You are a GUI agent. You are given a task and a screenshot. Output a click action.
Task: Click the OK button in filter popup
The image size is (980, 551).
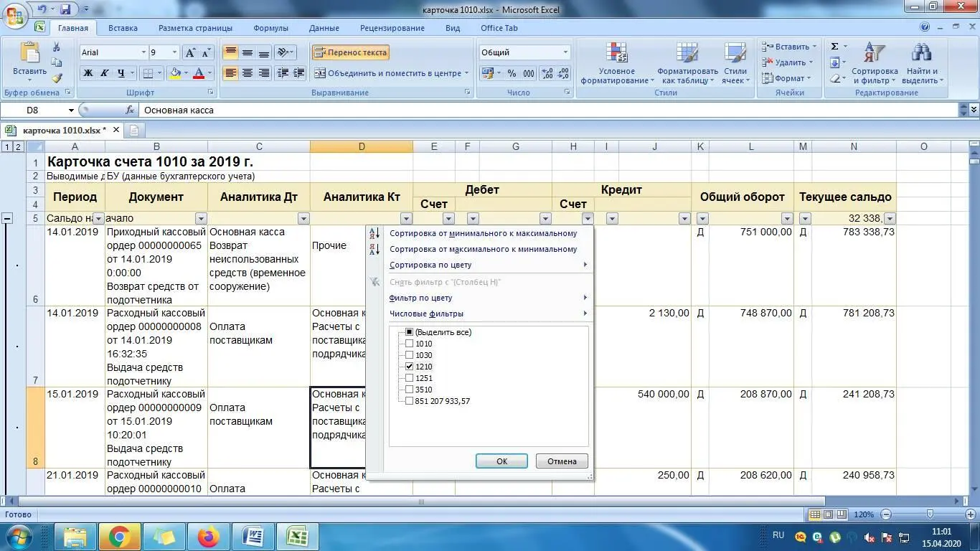pos(501,461)
